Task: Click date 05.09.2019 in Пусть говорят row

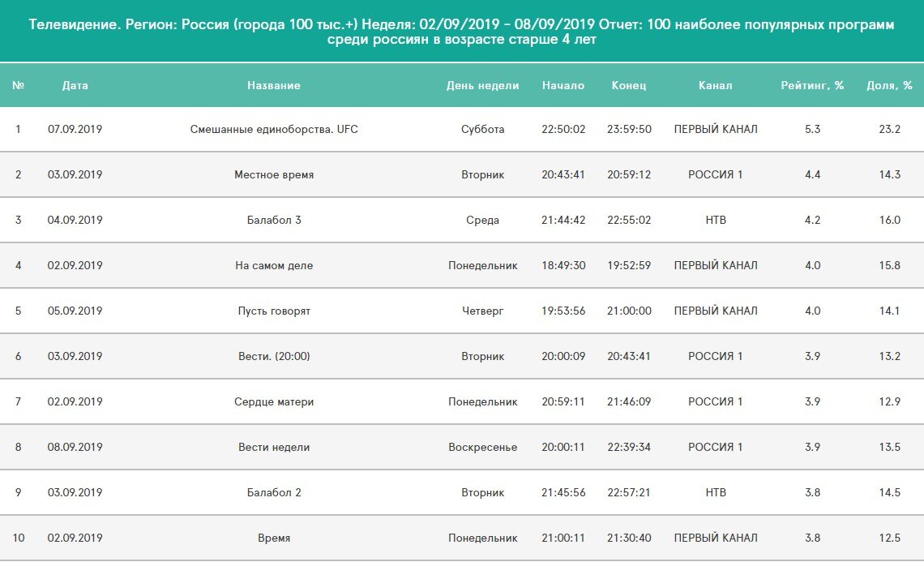Action: click(75, 311)
